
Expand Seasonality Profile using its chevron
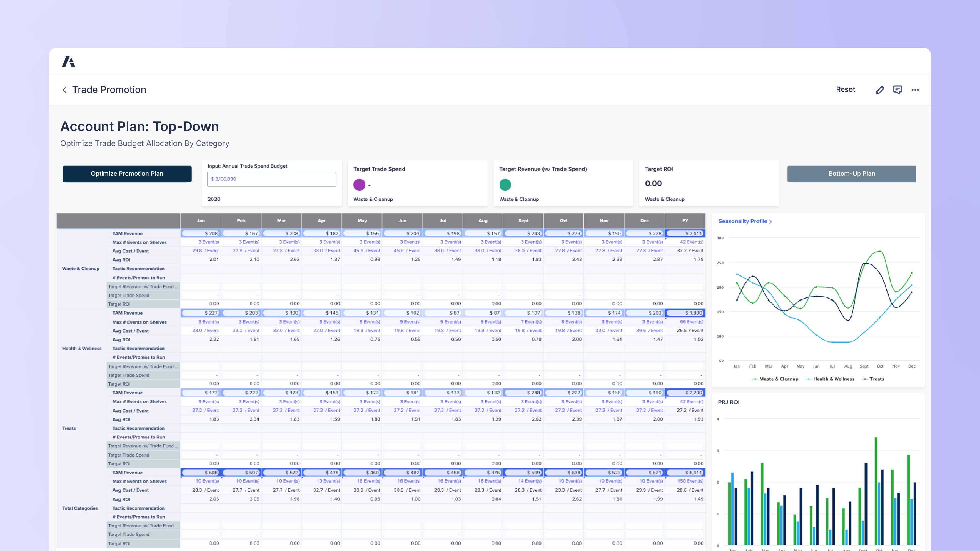pyautogui.click(x=771, y=221)
